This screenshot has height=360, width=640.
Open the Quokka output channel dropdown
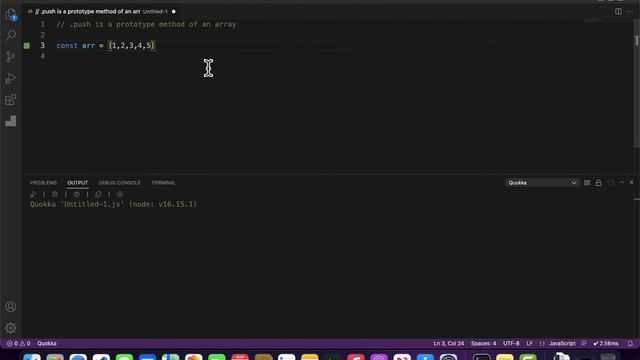[x=542, y=183]
